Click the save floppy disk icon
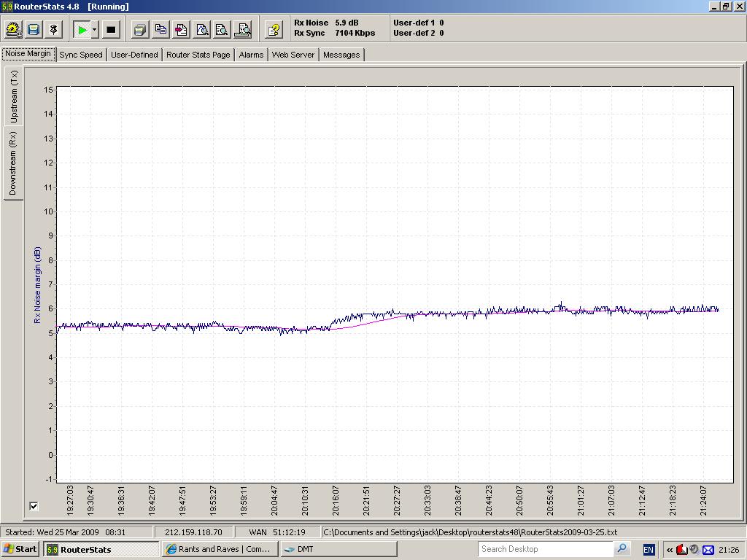 (x=34, y=30)
